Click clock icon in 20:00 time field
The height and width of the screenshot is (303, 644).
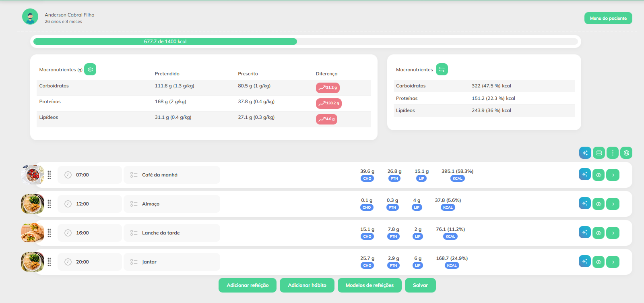tap(68, 262)
